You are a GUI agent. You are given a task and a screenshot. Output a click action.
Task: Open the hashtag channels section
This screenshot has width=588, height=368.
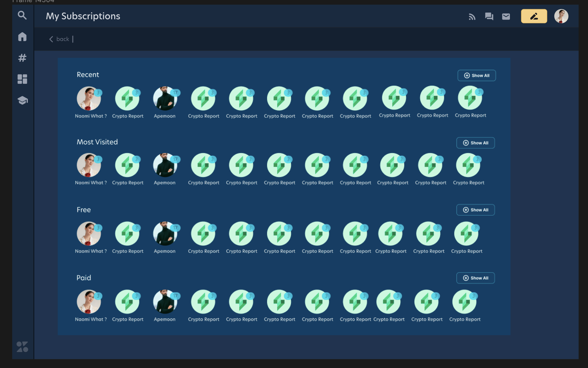[22, 58]
